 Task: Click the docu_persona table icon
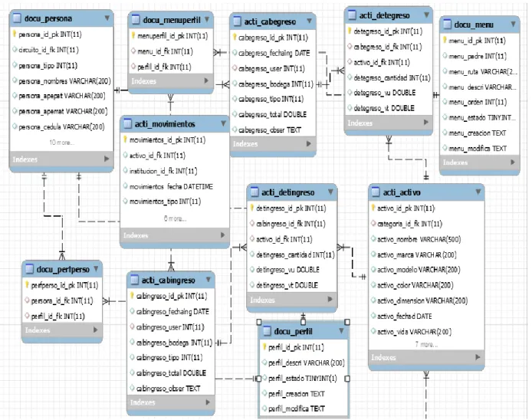point(17,18)
